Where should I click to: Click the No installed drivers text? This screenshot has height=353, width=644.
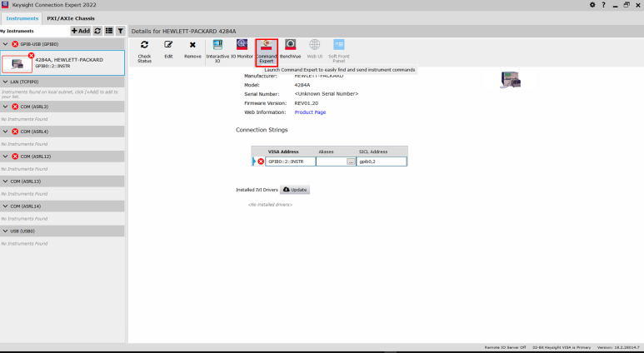tap(270, 205)
